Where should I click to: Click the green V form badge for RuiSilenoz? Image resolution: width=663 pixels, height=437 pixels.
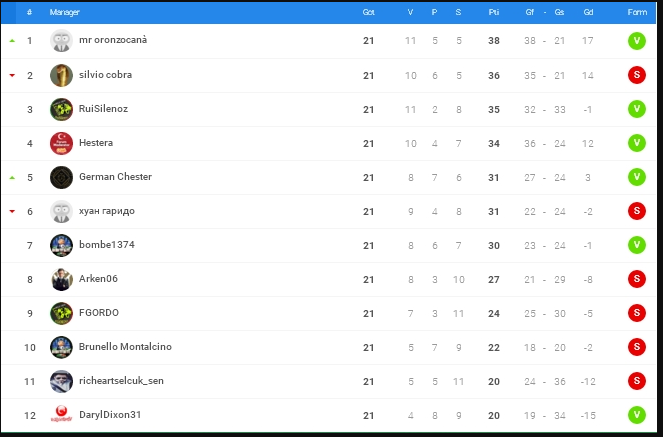(637, 109)
